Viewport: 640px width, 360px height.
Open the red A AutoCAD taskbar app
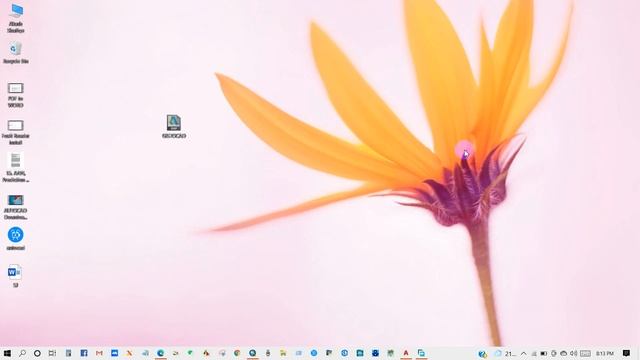(x=406, y=353)
